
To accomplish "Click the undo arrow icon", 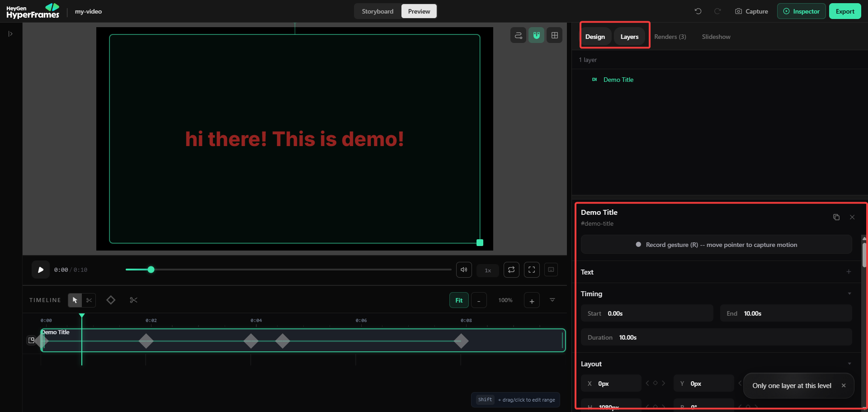I will click(x=698, y=11).
